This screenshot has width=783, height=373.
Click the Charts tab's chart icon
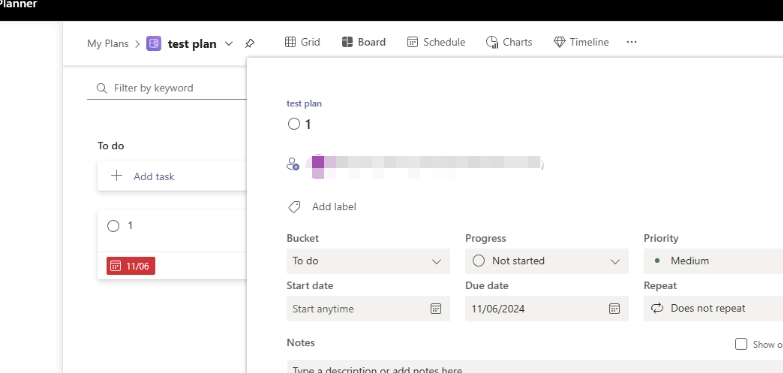[x=492, y=42]
